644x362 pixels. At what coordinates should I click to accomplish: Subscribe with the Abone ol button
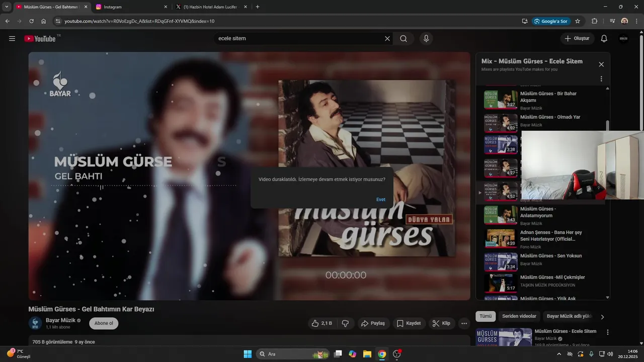(104, 323)
